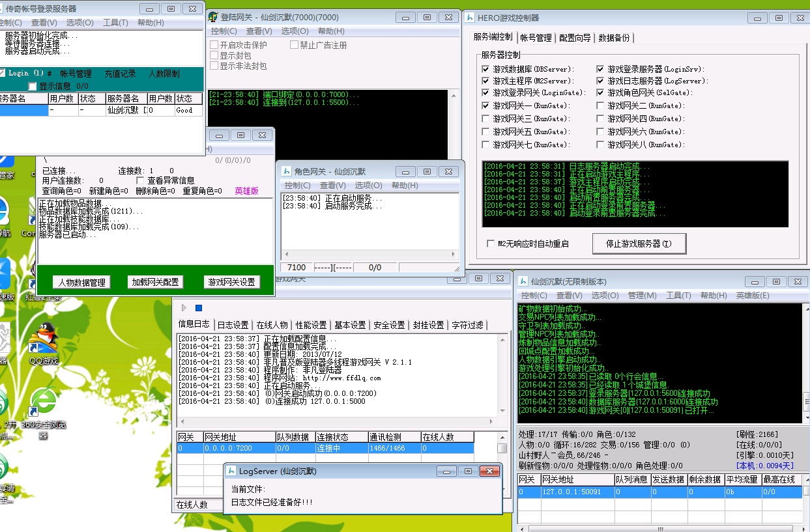
Task: Open 工具(T) menu in 传奇帐号登录服务器
Action: point(115,23)
